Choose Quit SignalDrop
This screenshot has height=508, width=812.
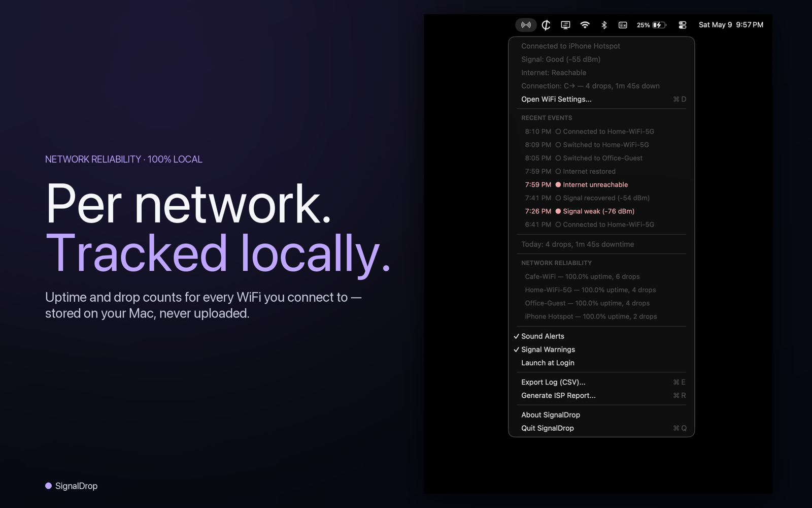tap(601, 428)
